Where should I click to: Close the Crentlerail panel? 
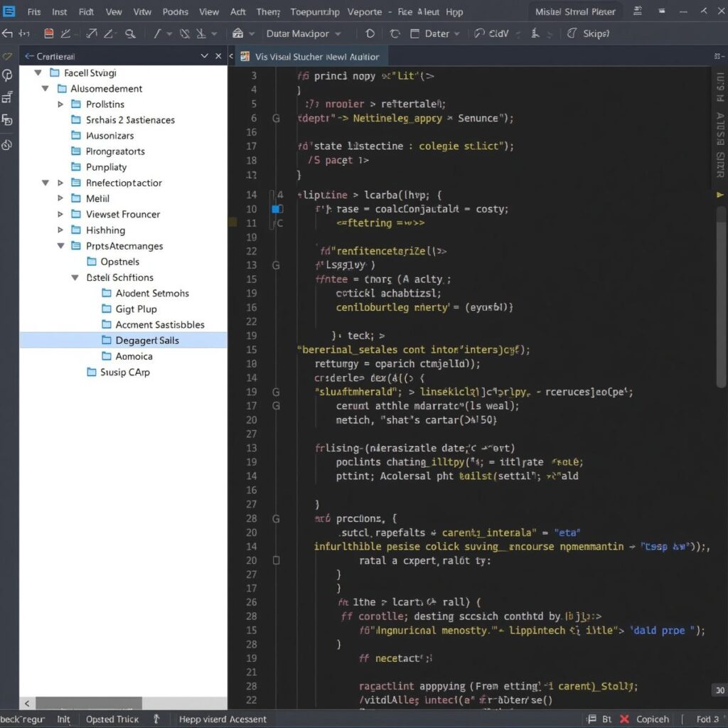coord(218,56)
